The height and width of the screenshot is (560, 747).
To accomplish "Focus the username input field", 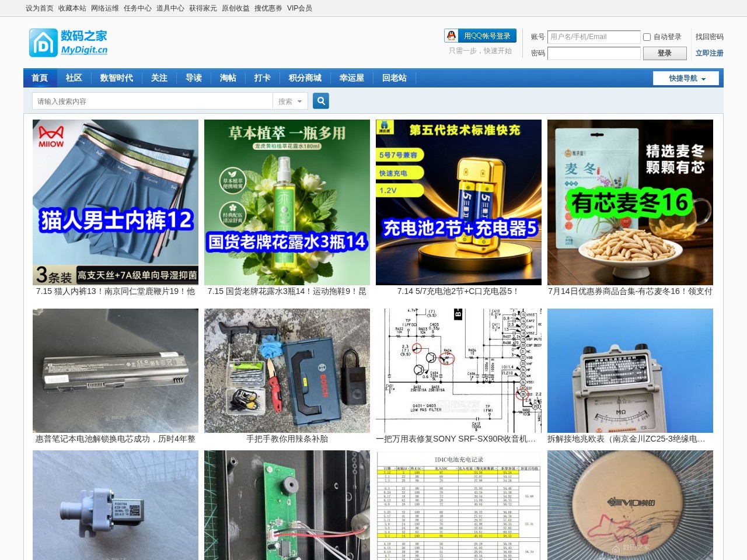I will (x=594, y=37).
